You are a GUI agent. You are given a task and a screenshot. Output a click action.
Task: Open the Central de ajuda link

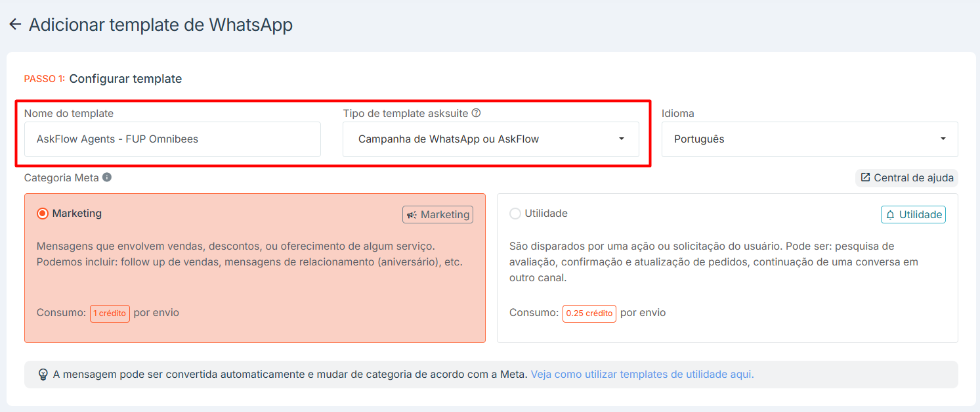[906, 178]
